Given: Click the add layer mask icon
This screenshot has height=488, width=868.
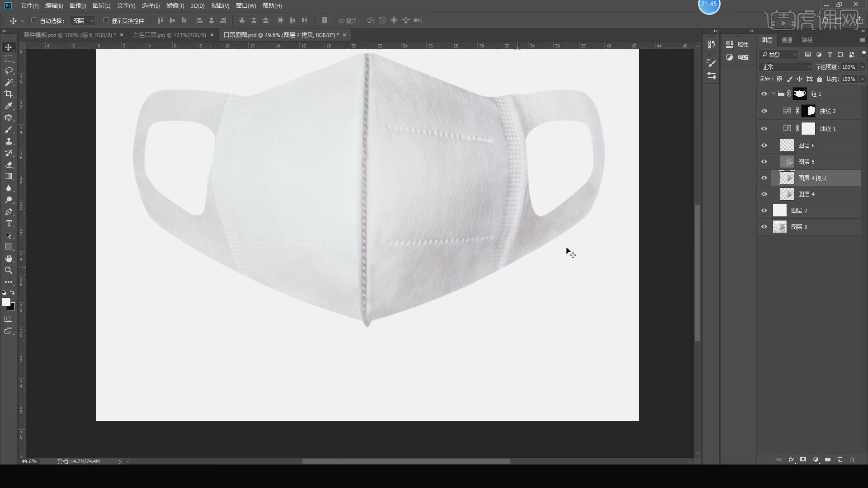Looking at the screenshot, I should point(803,460).
